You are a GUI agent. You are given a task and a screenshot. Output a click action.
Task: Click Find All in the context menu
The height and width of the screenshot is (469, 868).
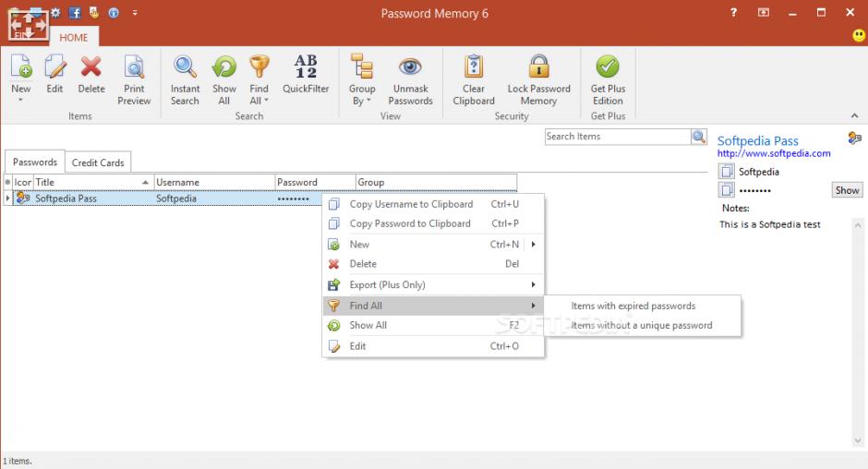coord(433,306)
